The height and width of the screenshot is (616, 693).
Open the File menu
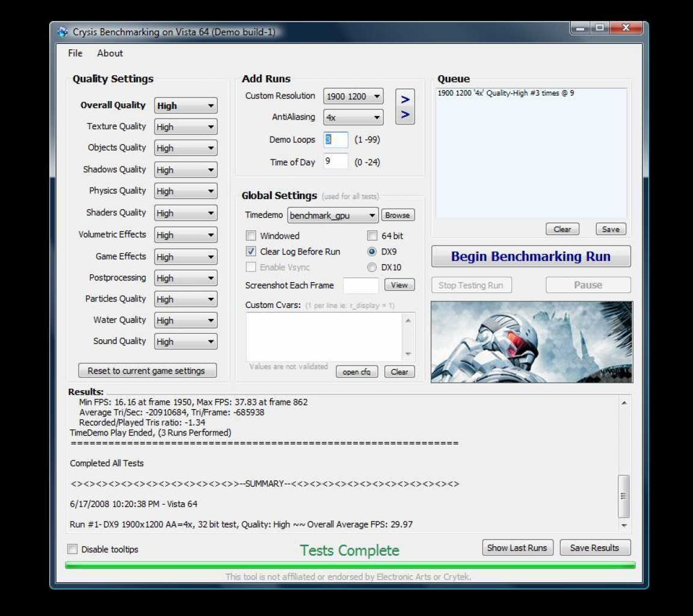pyautogui.click(x=75, y=53)
